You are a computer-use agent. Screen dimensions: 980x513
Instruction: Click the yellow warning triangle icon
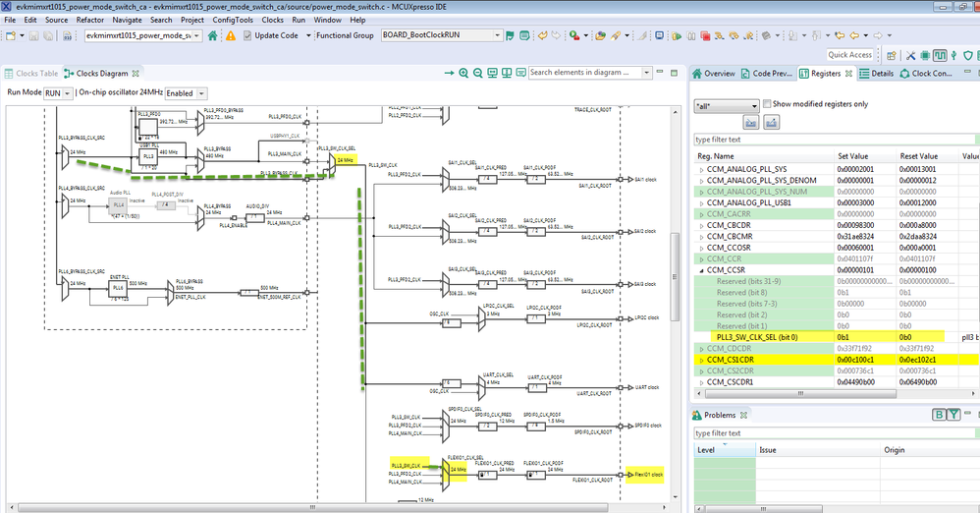(x=231, y=35)
